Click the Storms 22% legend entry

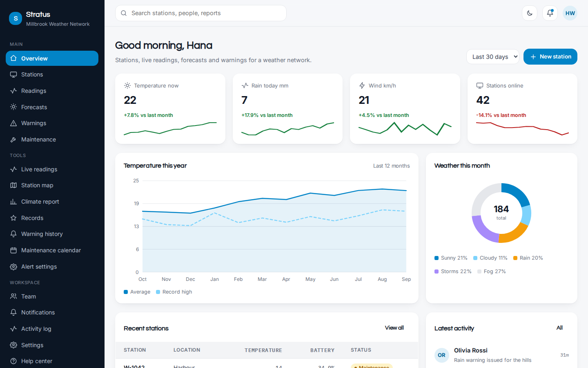pos(453,272)
